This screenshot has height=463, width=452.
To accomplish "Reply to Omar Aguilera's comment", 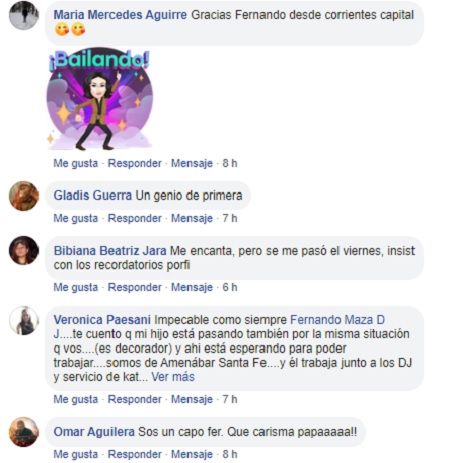I will pyautogui.click(x=135, y=454).
